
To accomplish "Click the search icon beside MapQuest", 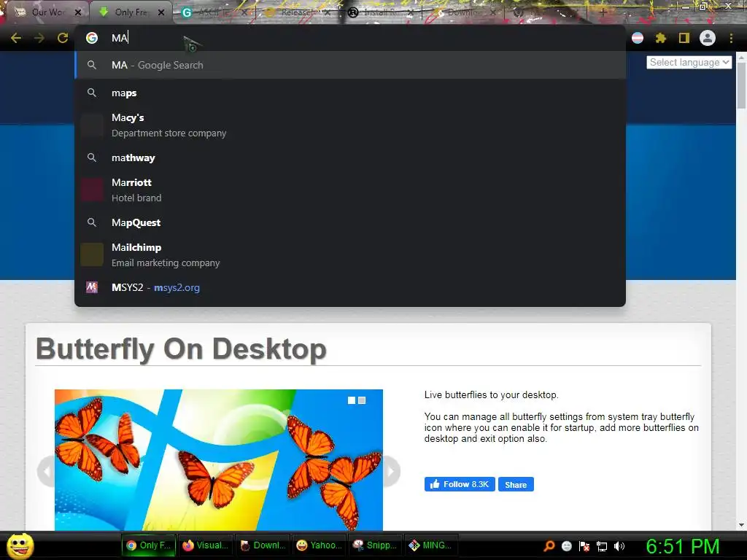I will pyautogui.click(x=92, y=222).
